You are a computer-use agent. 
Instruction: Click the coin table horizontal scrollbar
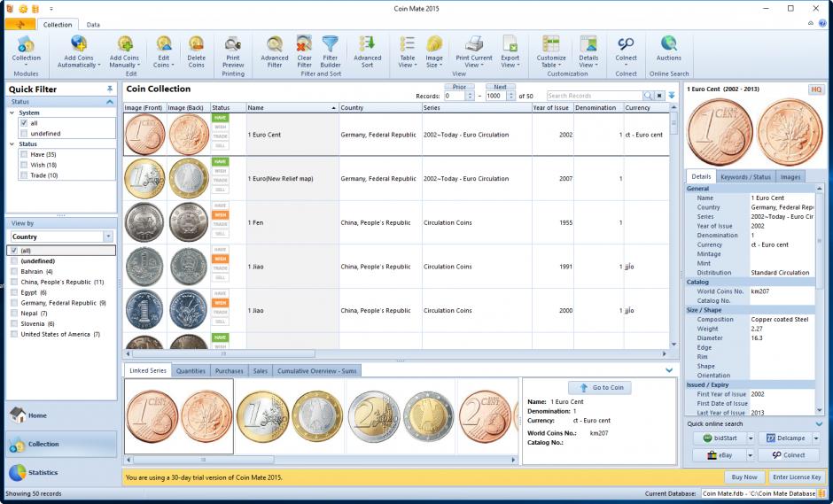pyautogui.click(x=223, y=353)
